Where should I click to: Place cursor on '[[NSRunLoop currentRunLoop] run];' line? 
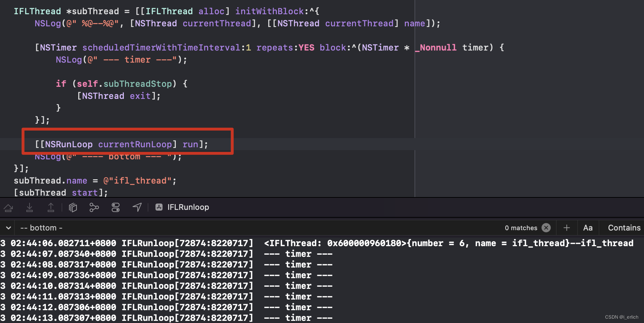click(x=121, y=144)
